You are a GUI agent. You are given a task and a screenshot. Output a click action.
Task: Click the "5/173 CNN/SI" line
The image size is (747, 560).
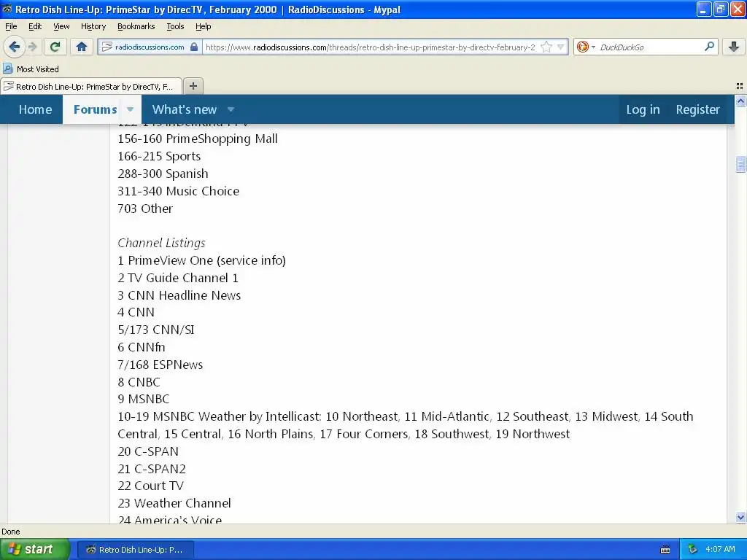coord(156,330)
